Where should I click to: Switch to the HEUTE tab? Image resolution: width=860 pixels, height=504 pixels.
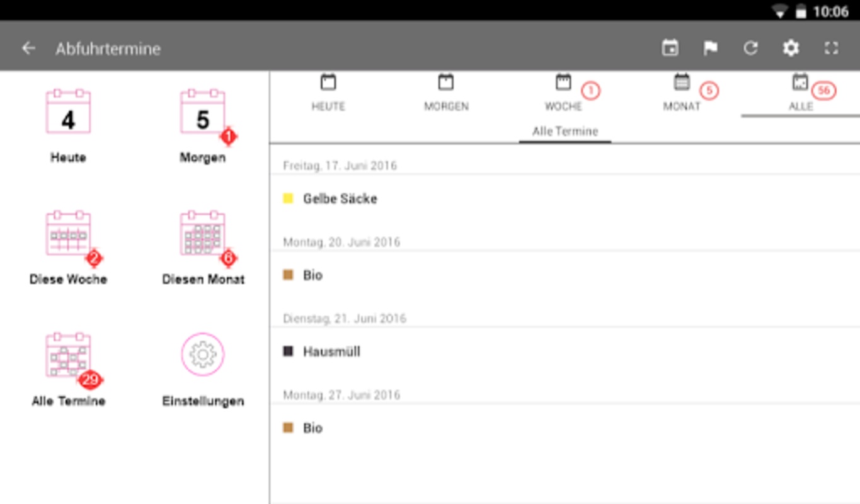pos(328,93)
